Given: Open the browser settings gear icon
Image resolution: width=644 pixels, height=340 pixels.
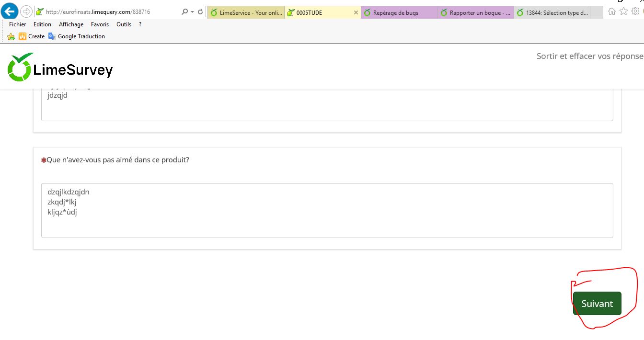Looking at the screenshot, I should [635, 11].
